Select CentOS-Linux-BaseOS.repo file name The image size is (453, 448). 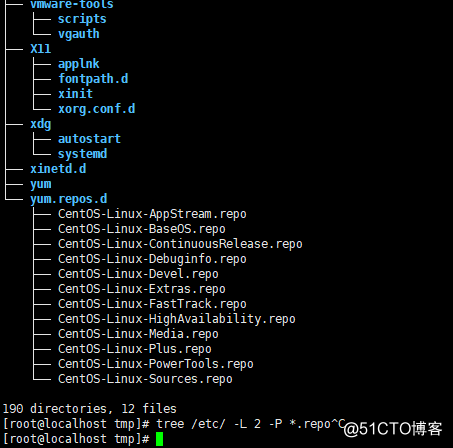(142, 229)
